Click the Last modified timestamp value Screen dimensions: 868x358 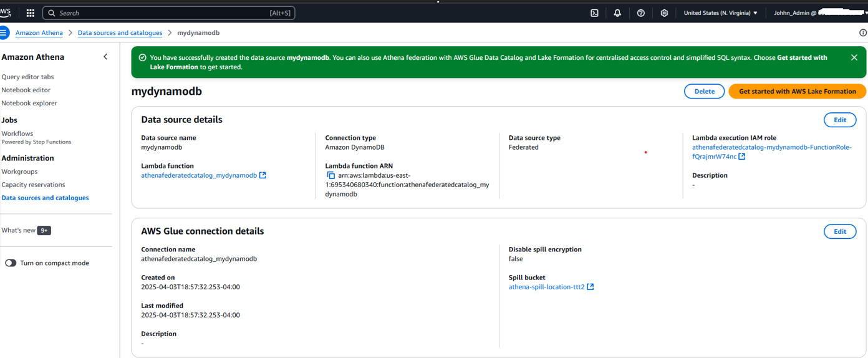pyautogui.click(x=191, y=315)
